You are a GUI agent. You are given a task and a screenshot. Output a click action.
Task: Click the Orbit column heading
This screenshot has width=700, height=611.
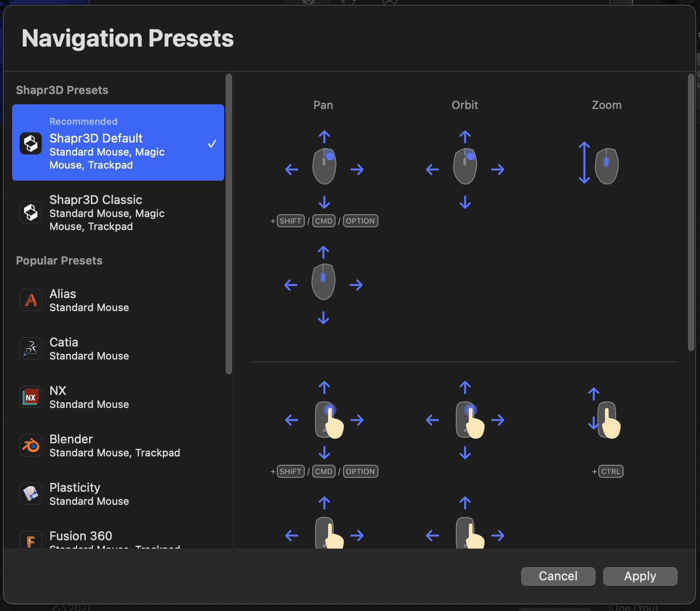465,105
